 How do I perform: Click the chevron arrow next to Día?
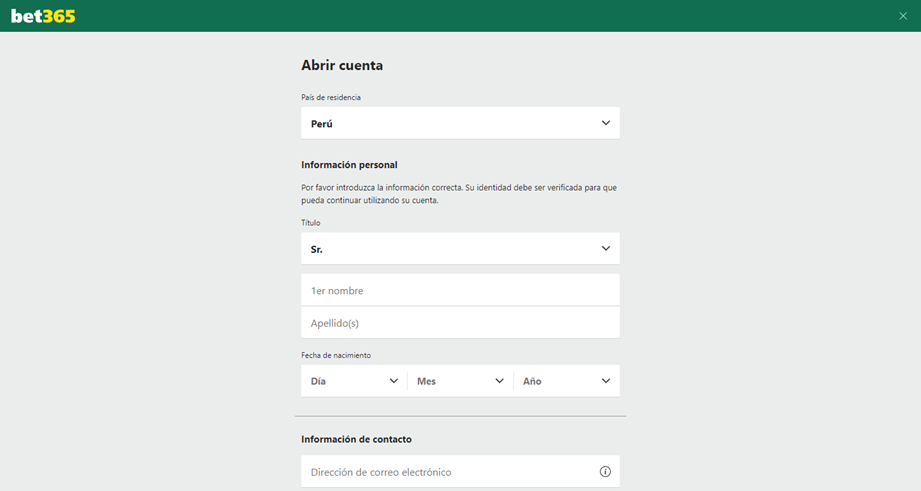[394, 381]
